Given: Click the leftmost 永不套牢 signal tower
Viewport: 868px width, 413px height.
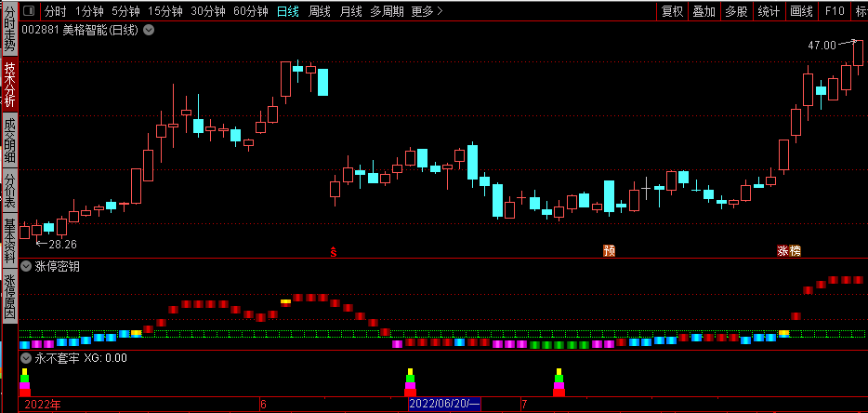Looking at the screenshot, I should coord(24,382).
